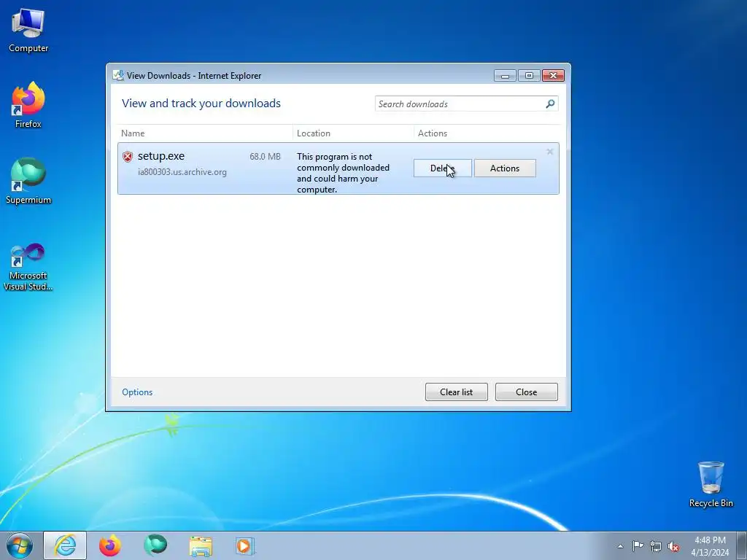Click the muted volume tray icon
The width and height of the screenshot is (747, 560).
tap(673, 546)
